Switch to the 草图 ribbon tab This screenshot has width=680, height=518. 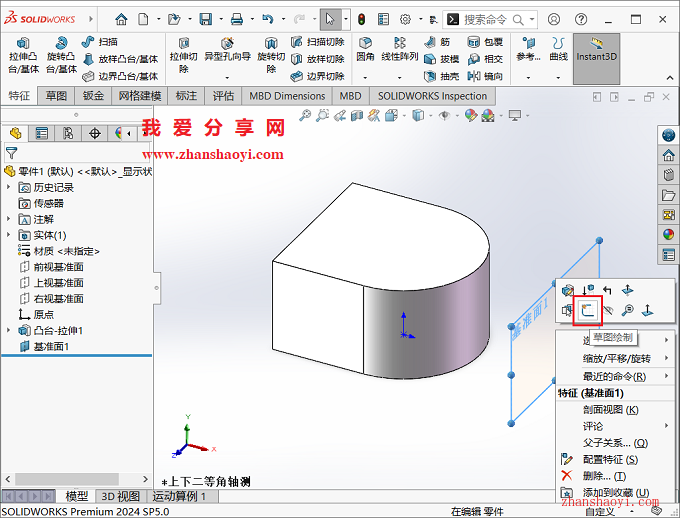tap(56, 96)
